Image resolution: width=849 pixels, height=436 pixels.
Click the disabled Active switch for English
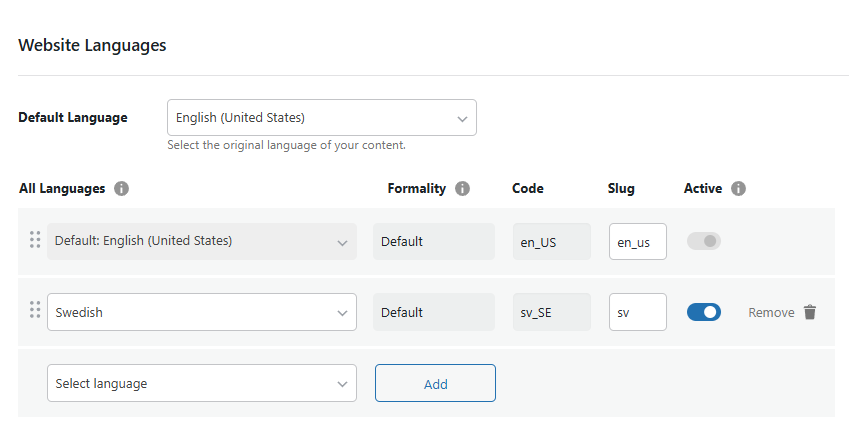point(704,241)
